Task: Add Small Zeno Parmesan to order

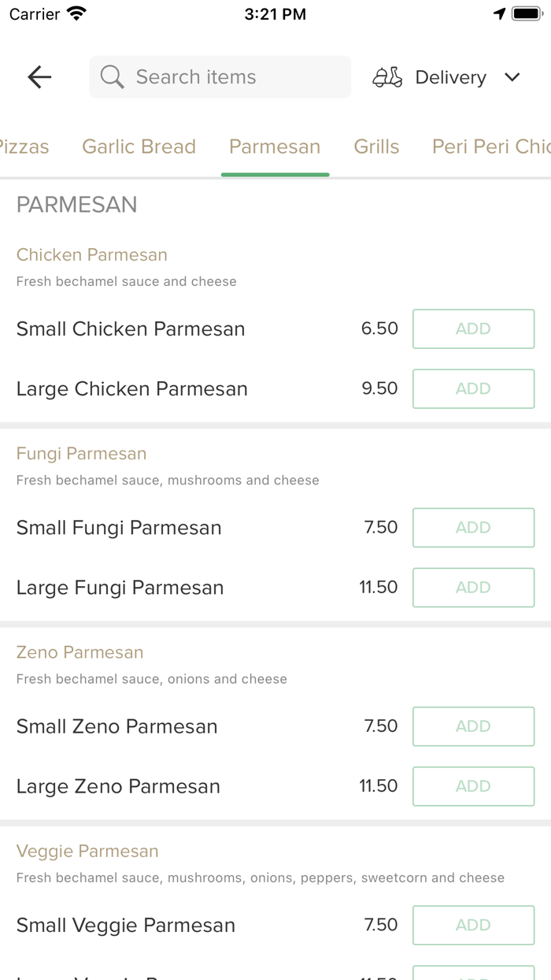Action: point(473,726)
